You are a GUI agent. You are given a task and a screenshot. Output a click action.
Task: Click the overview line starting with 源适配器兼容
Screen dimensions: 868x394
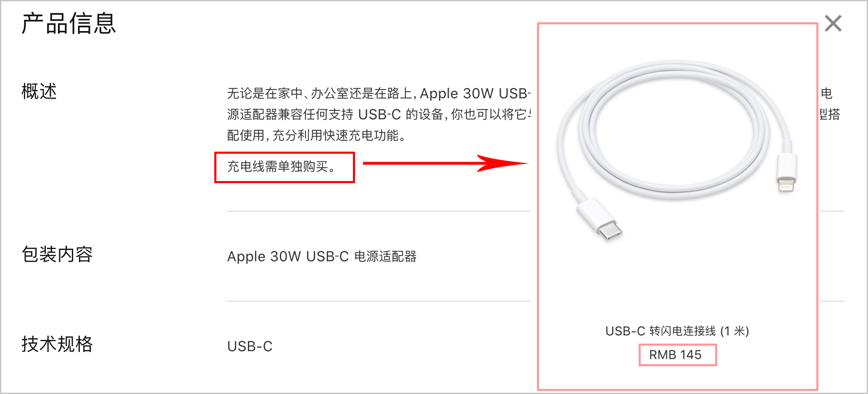click(x=379, y=114)
